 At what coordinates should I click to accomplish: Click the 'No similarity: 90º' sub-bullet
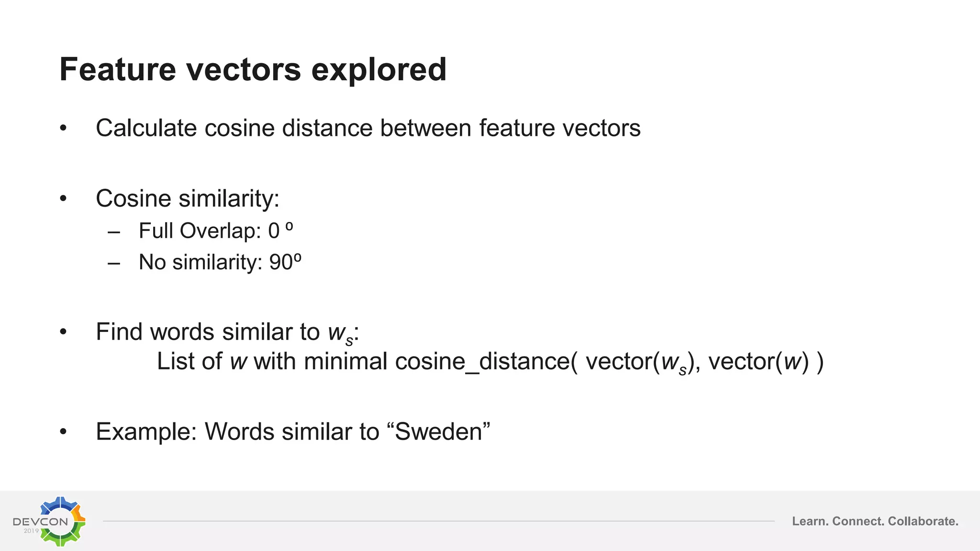point(220,263)
